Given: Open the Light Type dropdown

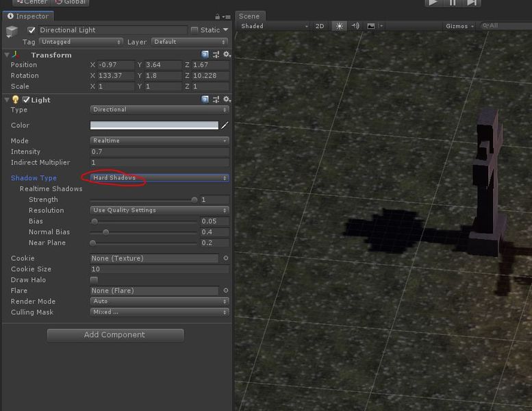Looking at the screenshot, I should tap(160, 110).
